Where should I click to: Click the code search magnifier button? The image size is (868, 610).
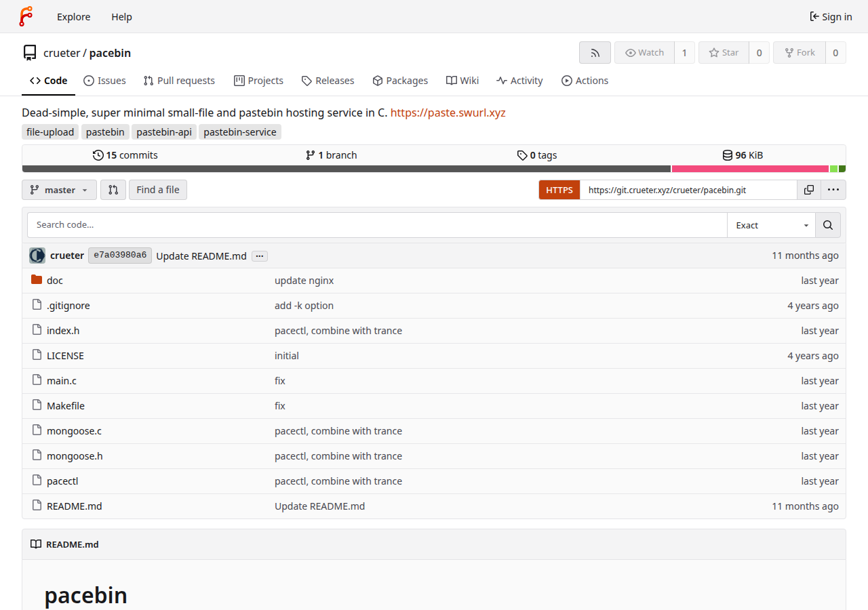click(x=828, y=225)
